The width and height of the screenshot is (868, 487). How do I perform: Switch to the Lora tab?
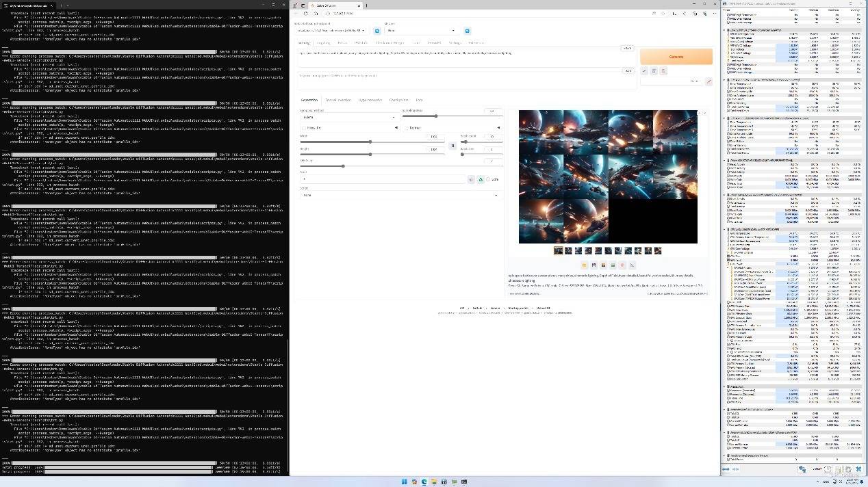[x=419, y=100]
